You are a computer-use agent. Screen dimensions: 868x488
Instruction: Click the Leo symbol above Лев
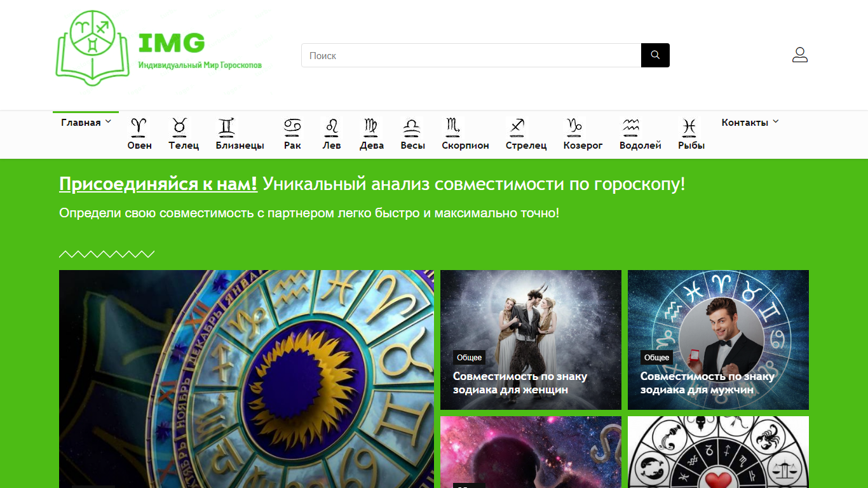(x=331, y=127)
